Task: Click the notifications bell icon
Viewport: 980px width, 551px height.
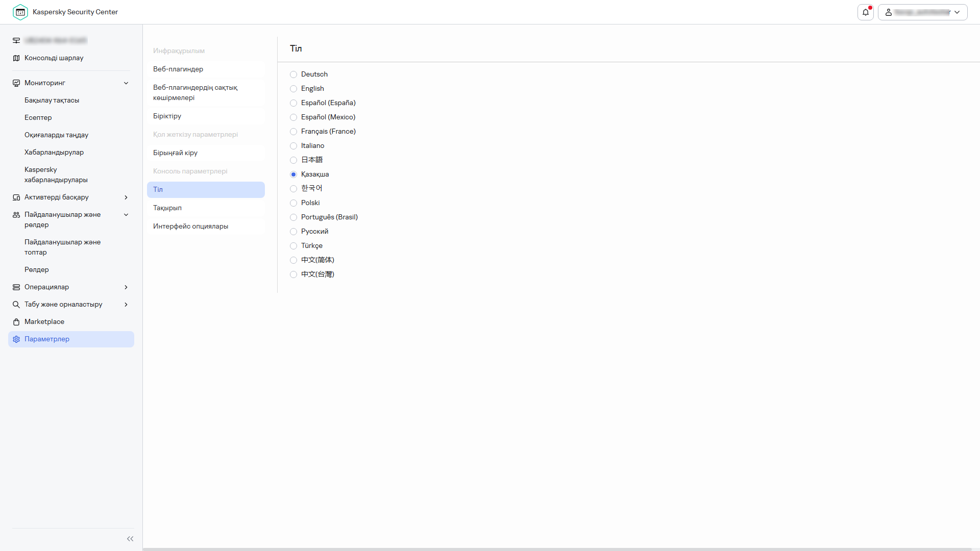Action: coord(866,12)
